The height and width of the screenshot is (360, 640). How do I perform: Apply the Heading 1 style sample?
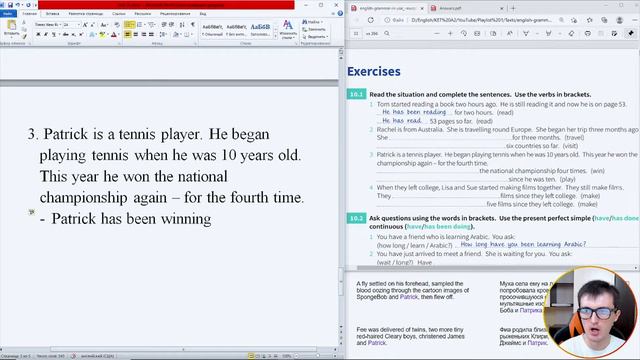coord(260,30)
